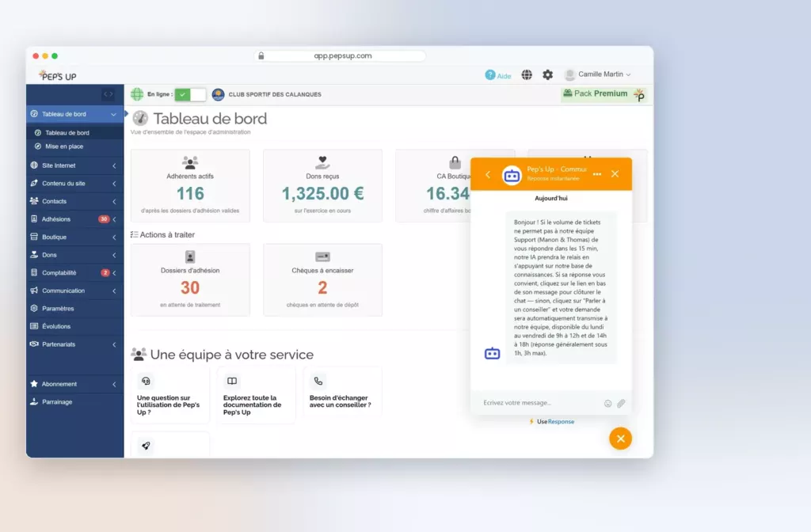Expand the Dons menu

74,255
